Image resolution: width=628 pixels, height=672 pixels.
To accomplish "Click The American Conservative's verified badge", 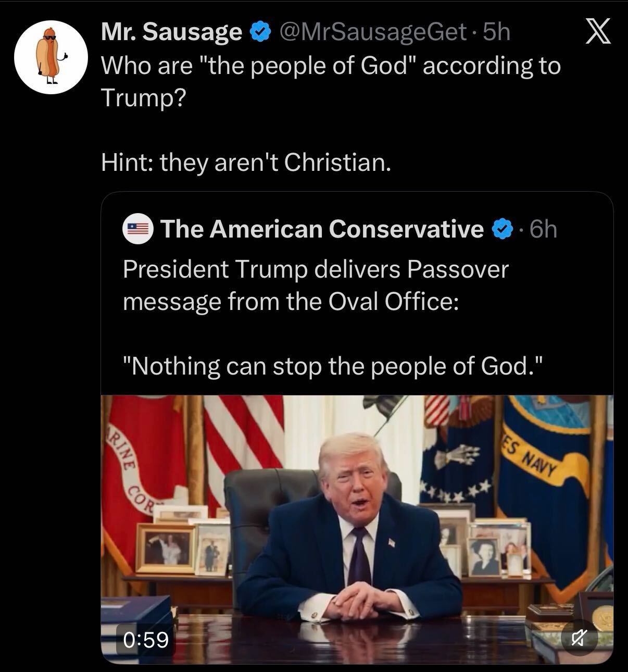I will [x=503, y=229].
